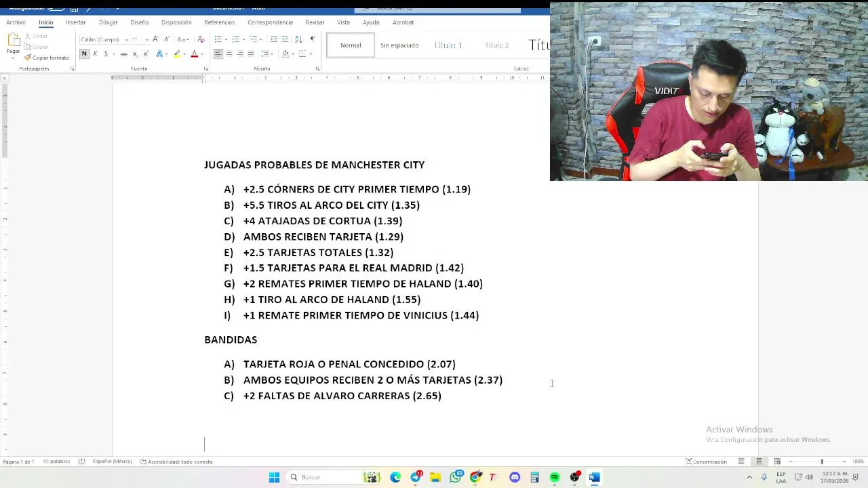Click the Windows Start button
Image resolution: width=868 pixels, height=488 pixels.
tap(274, 477)
